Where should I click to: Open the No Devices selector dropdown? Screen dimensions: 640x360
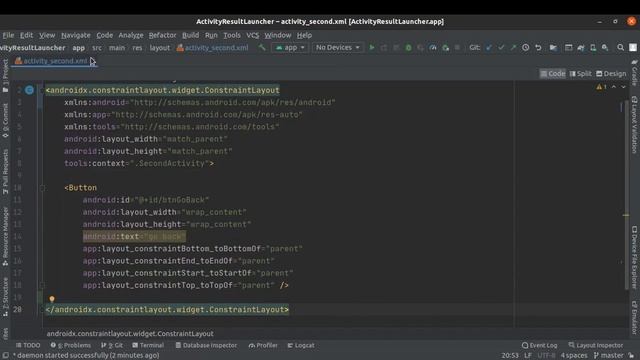[x=338, y=48]
